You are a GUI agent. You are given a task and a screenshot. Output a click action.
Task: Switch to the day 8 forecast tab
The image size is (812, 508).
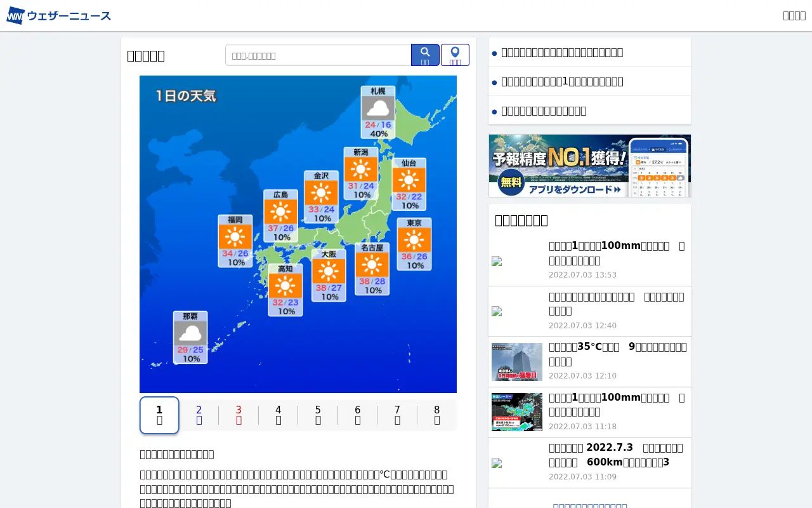[436, 415]
